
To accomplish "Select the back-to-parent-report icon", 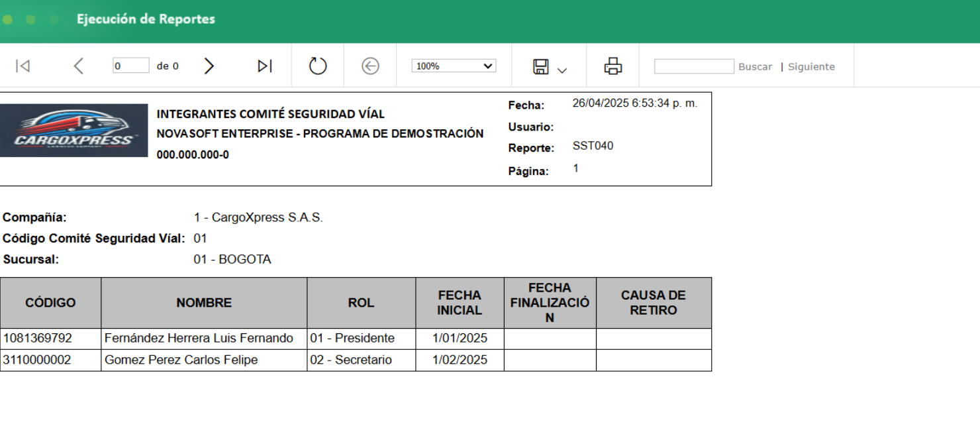I will [x=370, y=66].
